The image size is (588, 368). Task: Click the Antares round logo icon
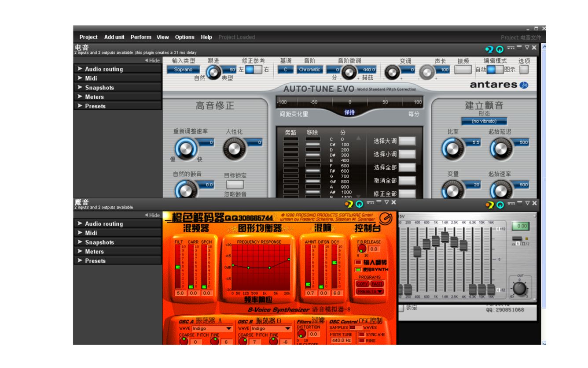pyautogui.click(x=524, y=85)
